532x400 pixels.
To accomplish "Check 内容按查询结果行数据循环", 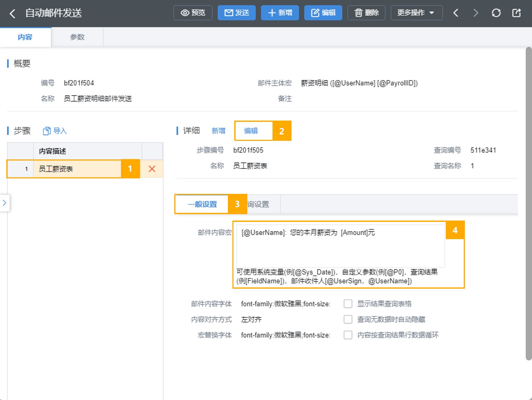I will click(x=348, y=335).
